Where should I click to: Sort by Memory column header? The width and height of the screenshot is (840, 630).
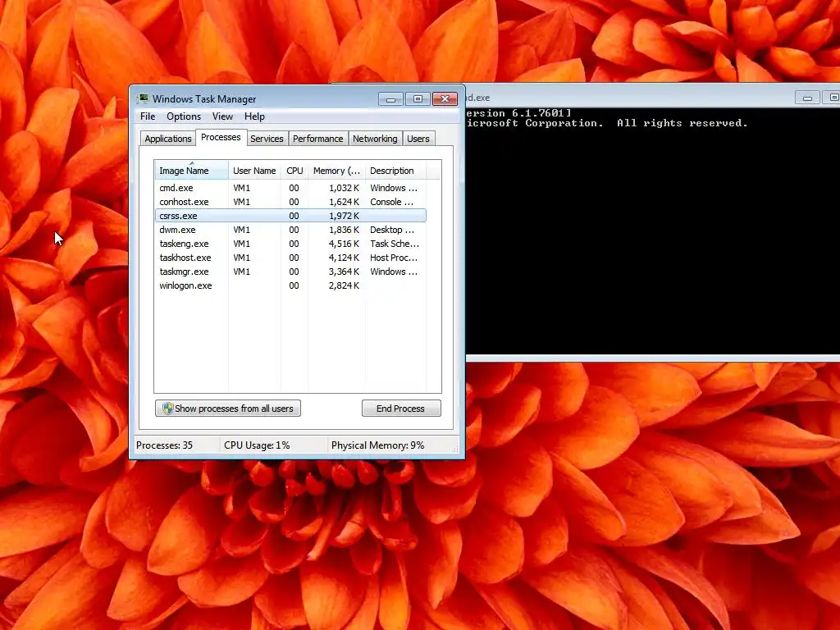pyautogui.click(x=336, y=171)
